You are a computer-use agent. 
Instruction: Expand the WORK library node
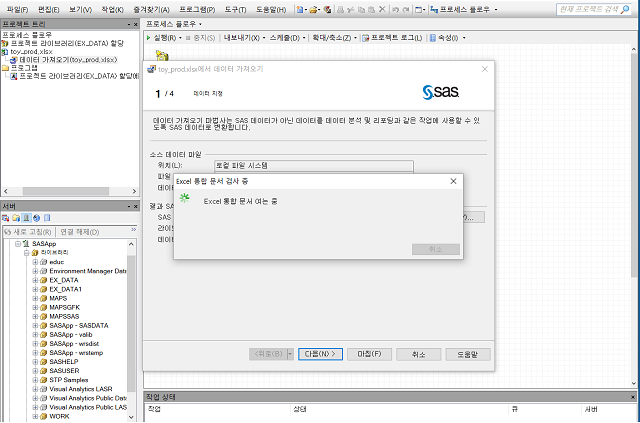[x=35, y=416]
